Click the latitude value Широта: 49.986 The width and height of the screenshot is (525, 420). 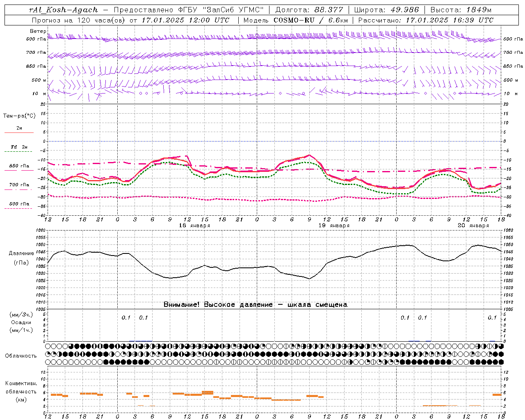pos(386,10)
